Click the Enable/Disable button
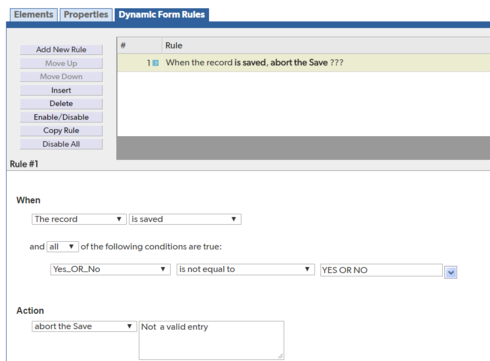Screen dimensions: 490x361 coord(61,117)
